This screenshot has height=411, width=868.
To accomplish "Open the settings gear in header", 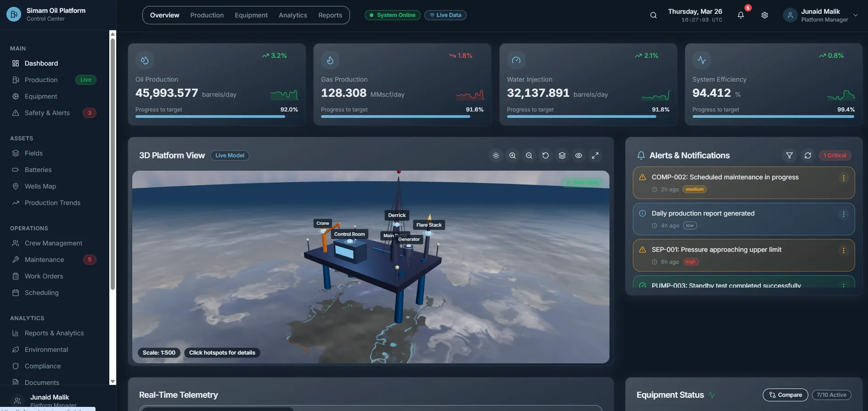I will pos(765,15).
